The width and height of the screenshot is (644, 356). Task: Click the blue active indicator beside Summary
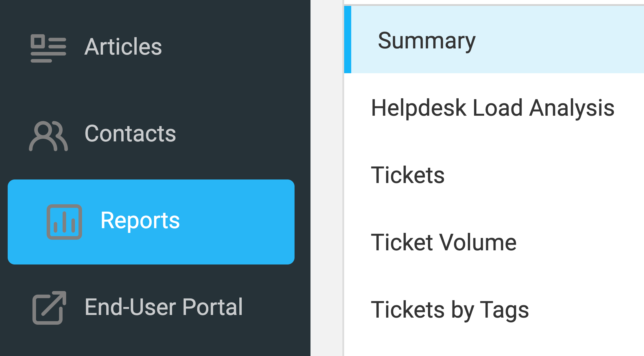pyautogui.click(x=348, y=40)
